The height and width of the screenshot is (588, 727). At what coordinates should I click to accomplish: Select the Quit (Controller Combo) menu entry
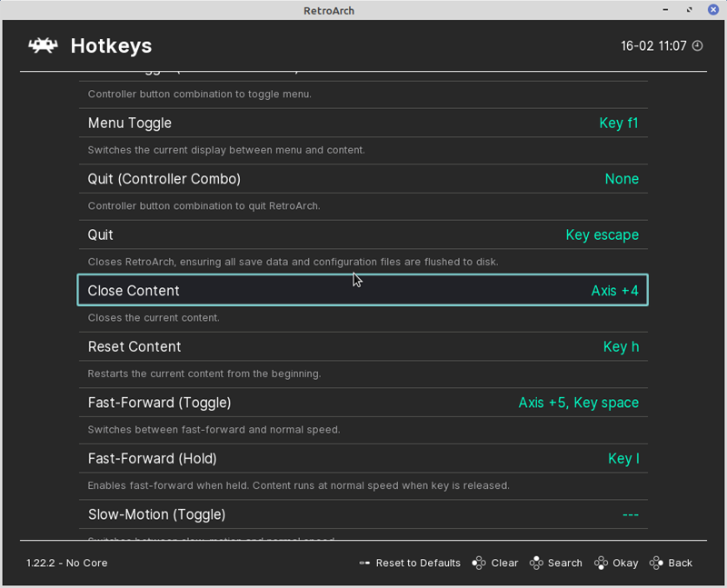[x=164, y=179]
